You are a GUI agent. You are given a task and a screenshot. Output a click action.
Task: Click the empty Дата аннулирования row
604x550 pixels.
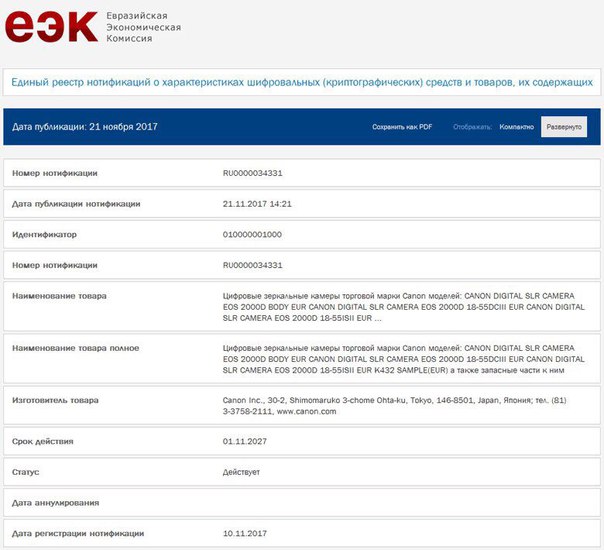pyautogui.click(x=302, y=503)
